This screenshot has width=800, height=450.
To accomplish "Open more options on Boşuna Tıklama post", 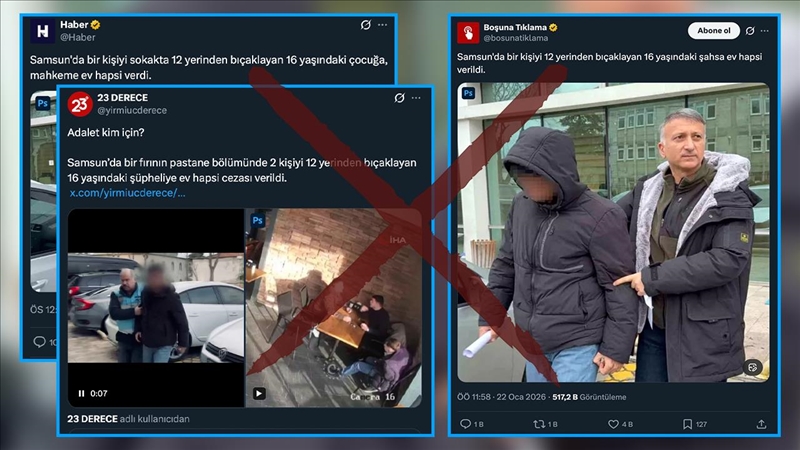I will [x=759, y=31].
